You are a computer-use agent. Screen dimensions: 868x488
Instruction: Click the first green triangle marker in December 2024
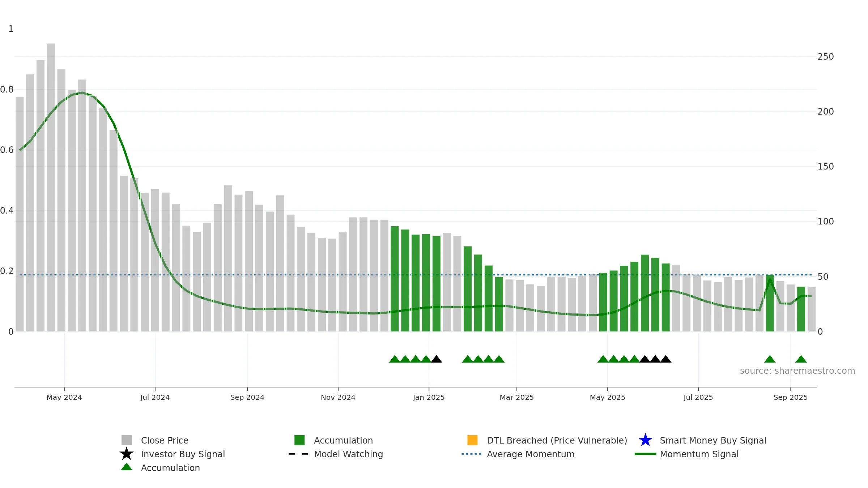[395, 359]
